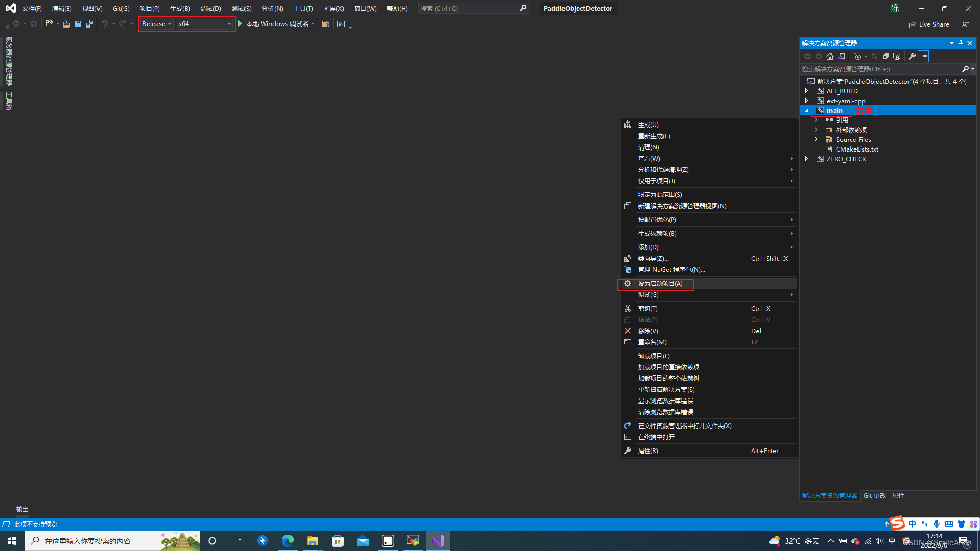This screenshot has height=551, width=980.
Task: Choose 重新生成(E) from context menu
Action: coord(709,136)
